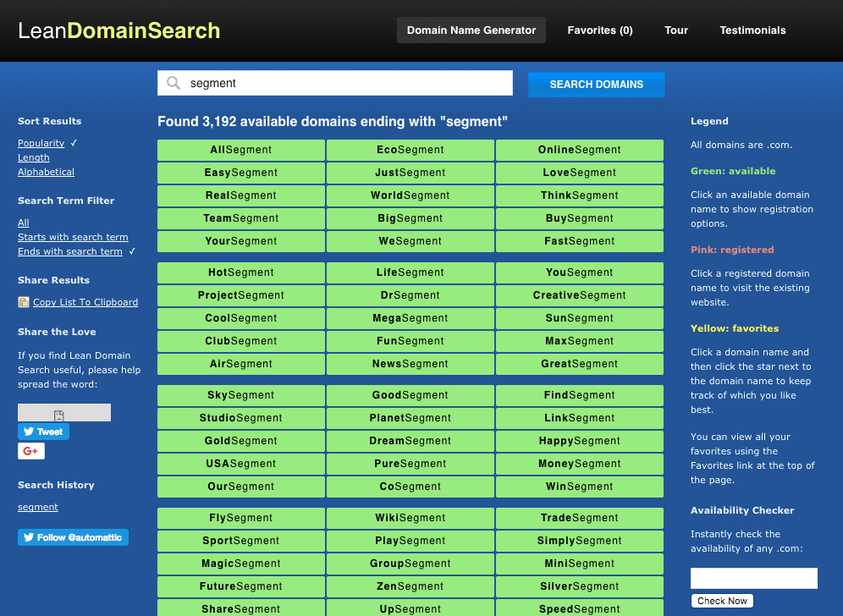The height and width of the screenshot is (616, 843).
Task: Pick the ZenSegment domain
Action: point(410,587)
